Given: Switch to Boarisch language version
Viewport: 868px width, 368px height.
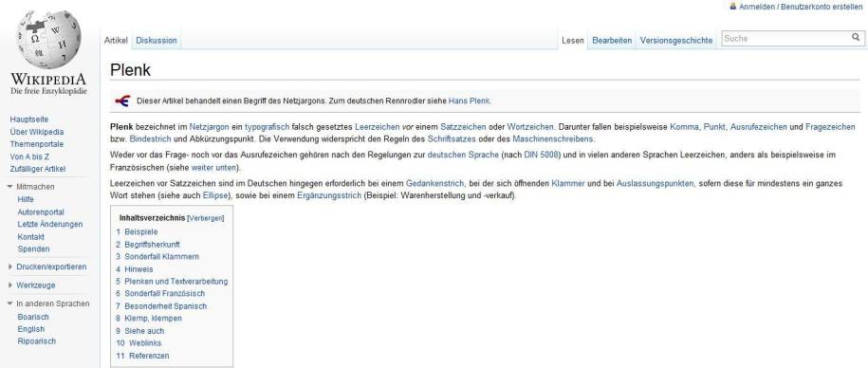Looking at the screenshot, I should coord(33,317).
